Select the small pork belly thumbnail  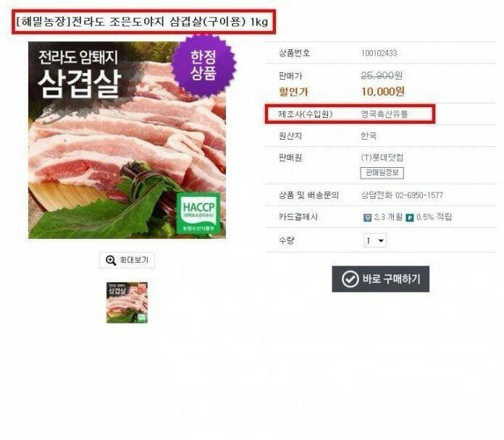click(127, 302)
